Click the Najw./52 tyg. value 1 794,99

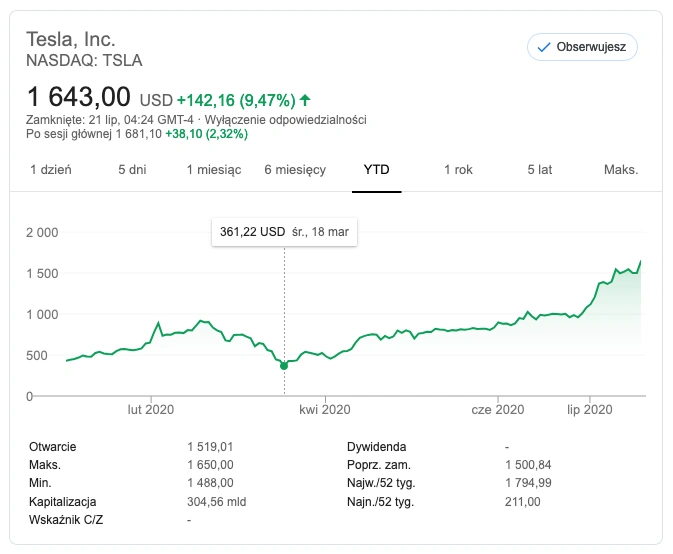[x=528, y=483]
